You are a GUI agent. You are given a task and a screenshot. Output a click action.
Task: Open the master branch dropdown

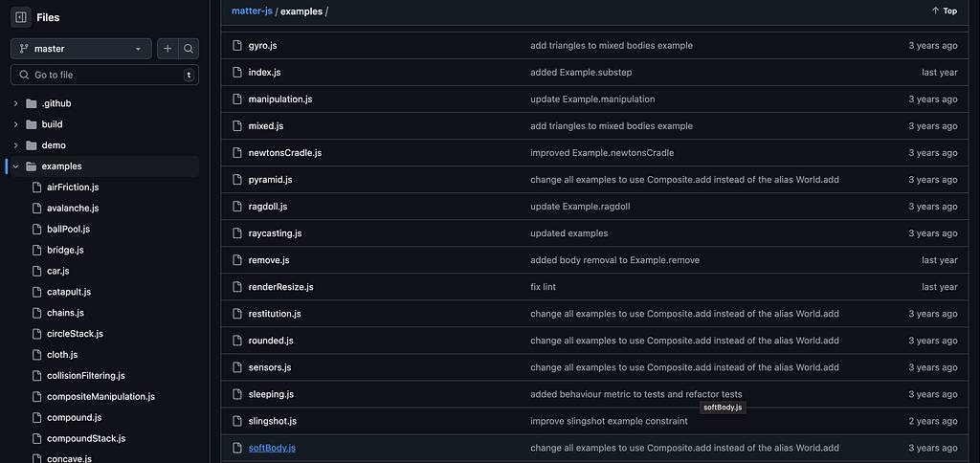(x=81, y=49)
